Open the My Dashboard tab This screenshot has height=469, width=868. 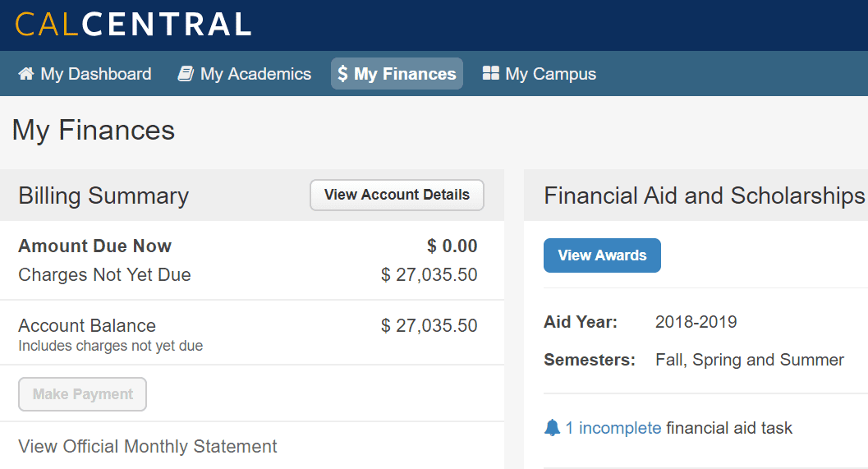pyautogui.click(x=84, y=74)
